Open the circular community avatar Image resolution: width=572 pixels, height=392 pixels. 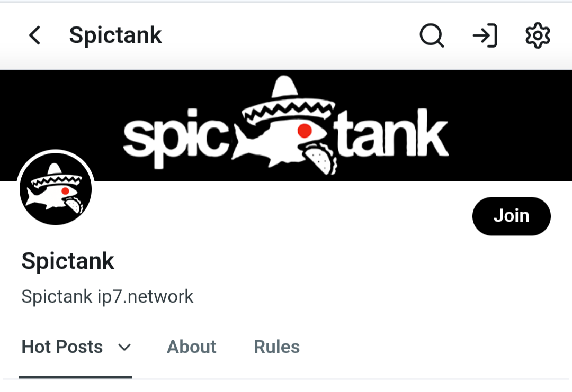[56, 188]
